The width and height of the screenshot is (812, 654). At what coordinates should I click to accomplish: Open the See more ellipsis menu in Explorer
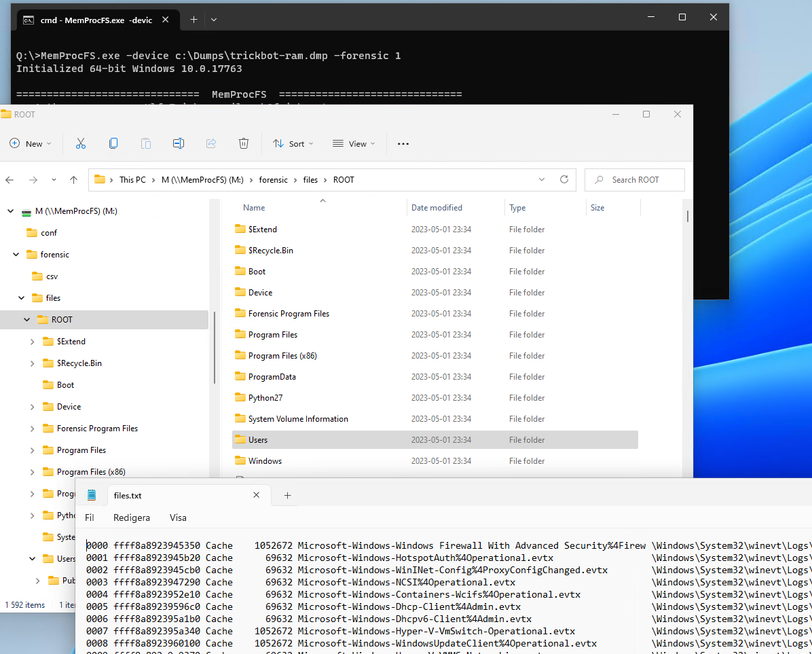[x=403, y=144]
